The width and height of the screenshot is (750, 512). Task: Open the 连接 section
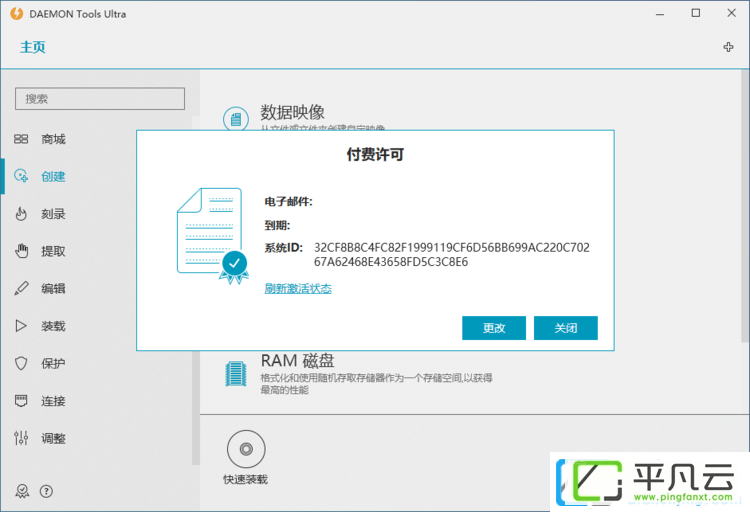click(x=53, y=401)
